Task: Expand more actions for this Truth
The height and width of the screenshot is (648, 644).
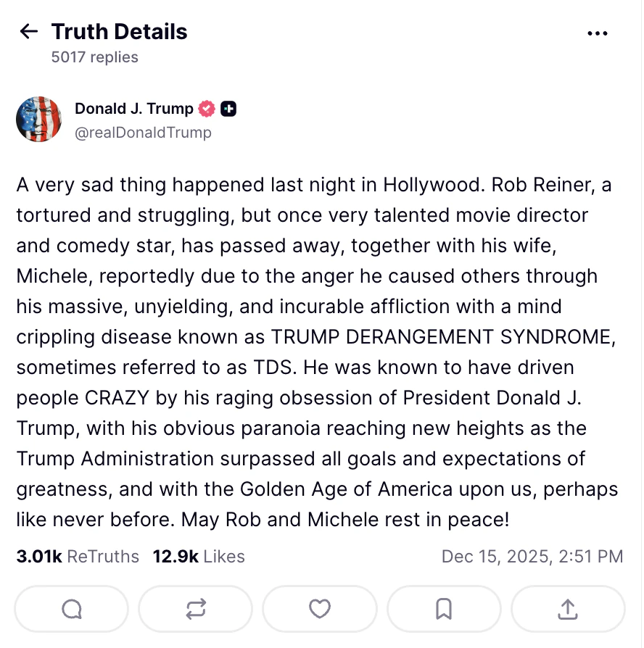Action: [598, 33]
